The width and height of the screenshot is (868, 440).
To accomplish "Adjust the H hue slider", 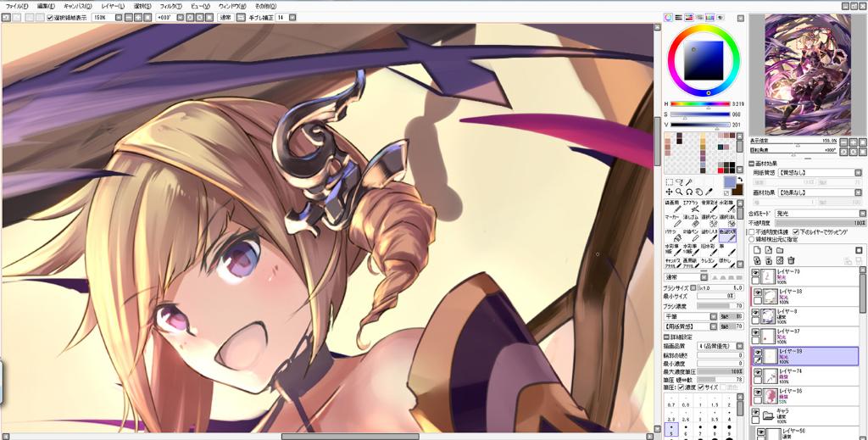I will (x=700, y=104).
